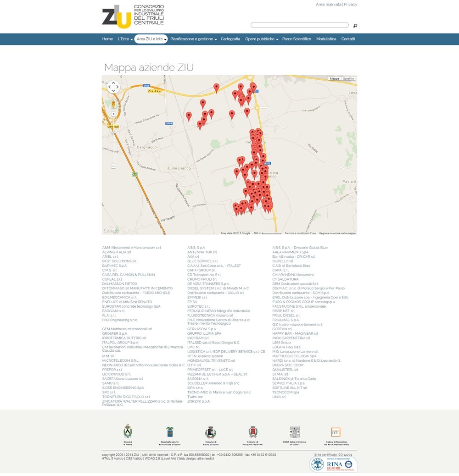Expand the Opere pubbliche dropdown arrow

tap(277, 39)
